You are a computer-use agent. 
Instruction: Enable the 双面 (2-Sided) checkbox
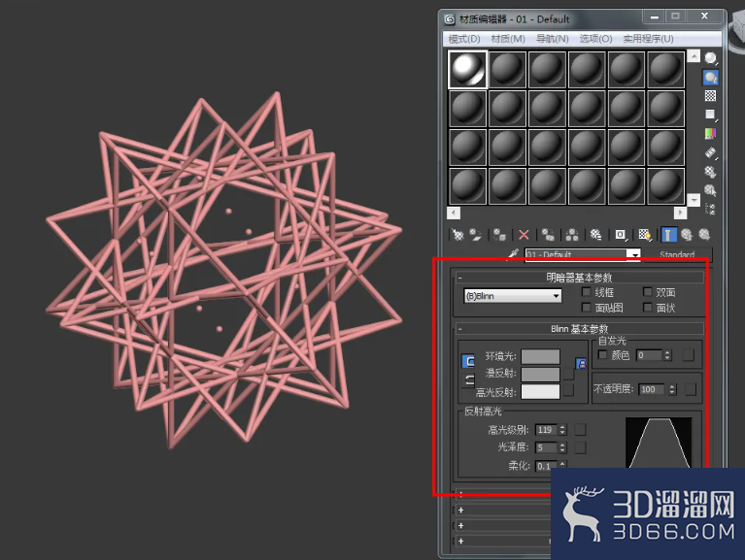[x=647, y=292]
